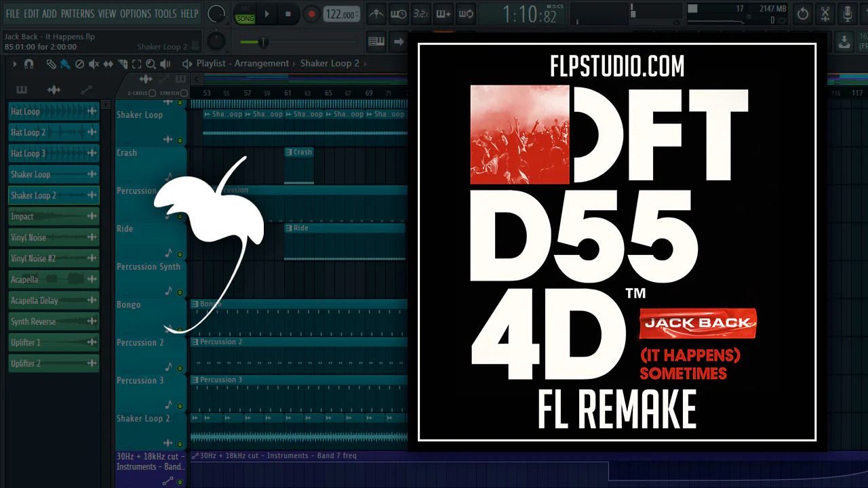
Task: Open the ADD menu
Action: (x=50, y=14)
